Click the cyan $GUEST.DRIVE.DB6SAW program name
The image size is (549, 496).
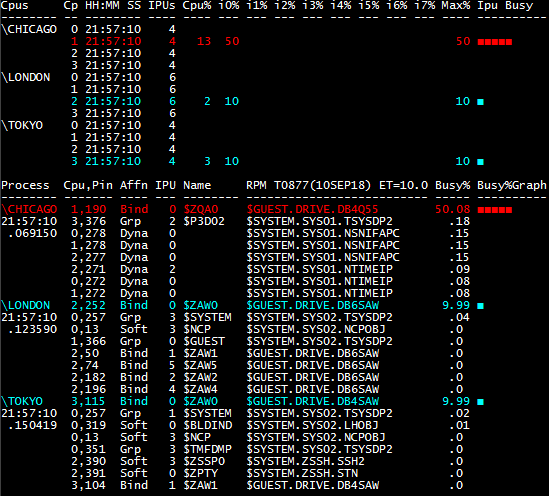[x=312, y=305]
